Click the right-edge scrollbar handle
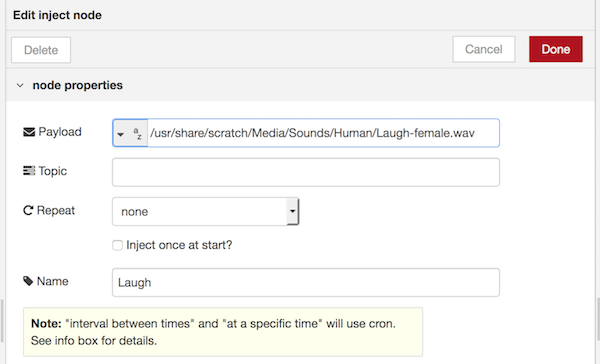The width and height of the screenshot is (600, 364). point(598,320)
